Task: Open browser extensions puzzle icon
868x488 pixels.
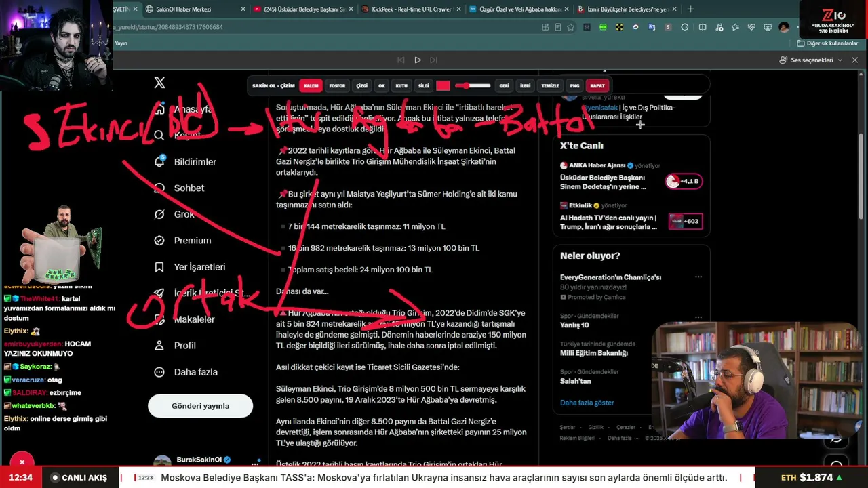Action: coord(684,27)
